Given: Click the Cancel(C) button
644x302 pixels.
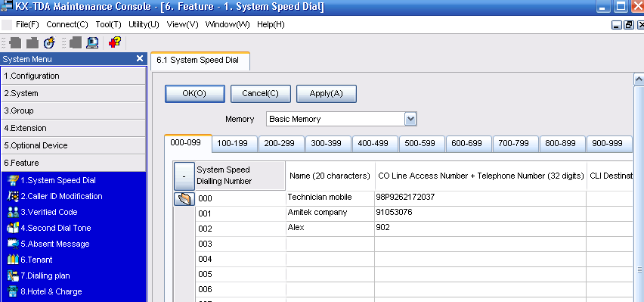Looking at the screenshot, I should 260,93.
